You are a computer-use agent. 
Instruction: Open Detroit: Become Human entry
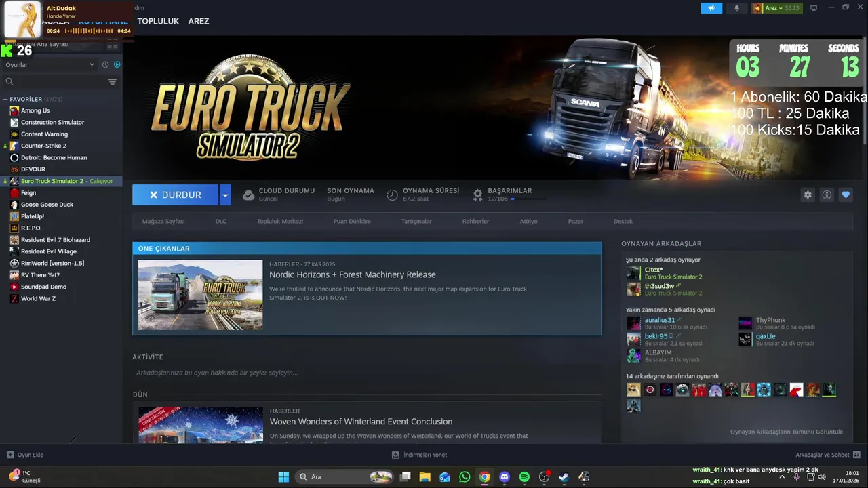tap(54, 157)
